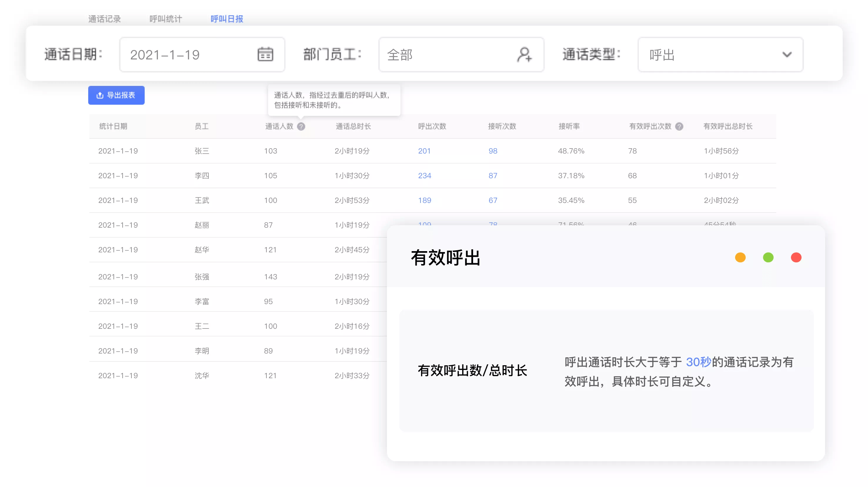Click the 员工 column header
This screenshot has height=487, width=868.
201,126
